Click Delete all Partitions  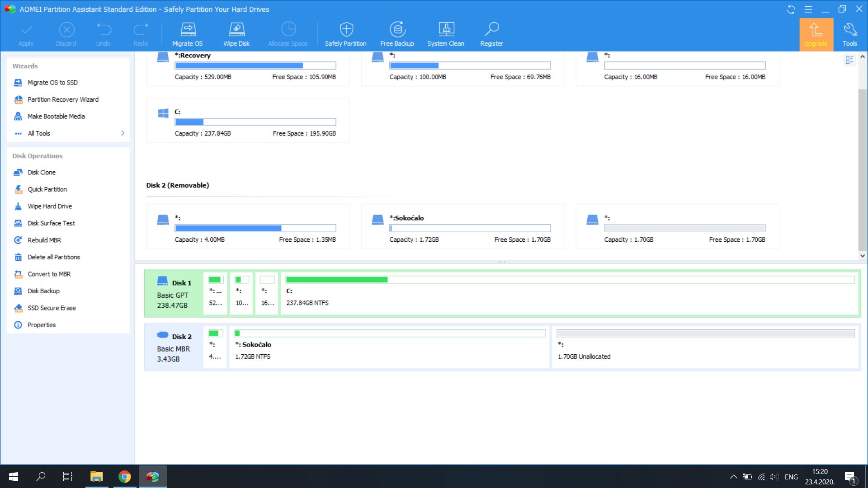[53, 257]
